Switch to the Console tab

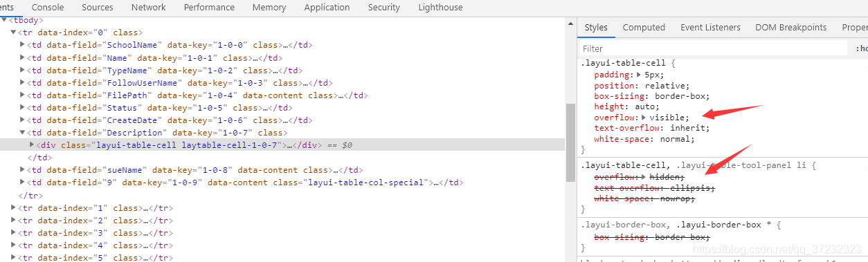pyautogui.click(x=48, y=7)
